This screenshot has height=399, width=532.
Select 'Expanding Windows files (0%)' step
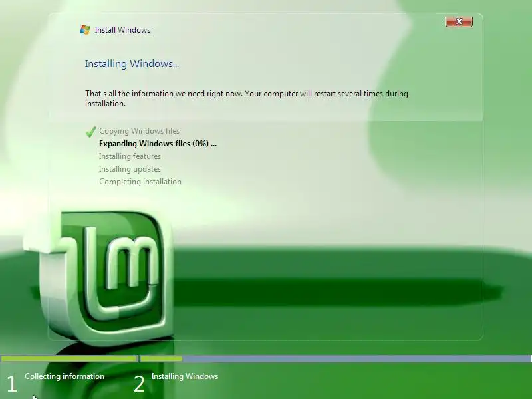(158, 144)
